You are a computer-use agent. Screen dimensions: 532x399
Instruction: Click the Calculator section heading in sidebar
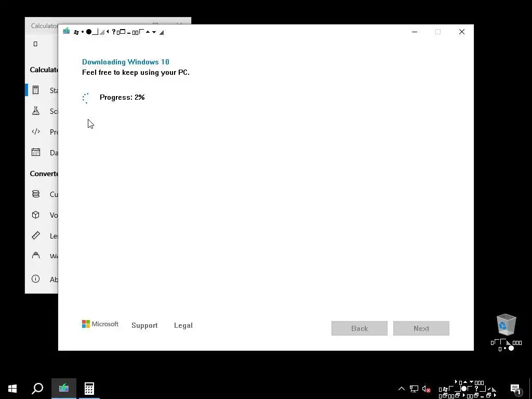[x=44, y=70]
